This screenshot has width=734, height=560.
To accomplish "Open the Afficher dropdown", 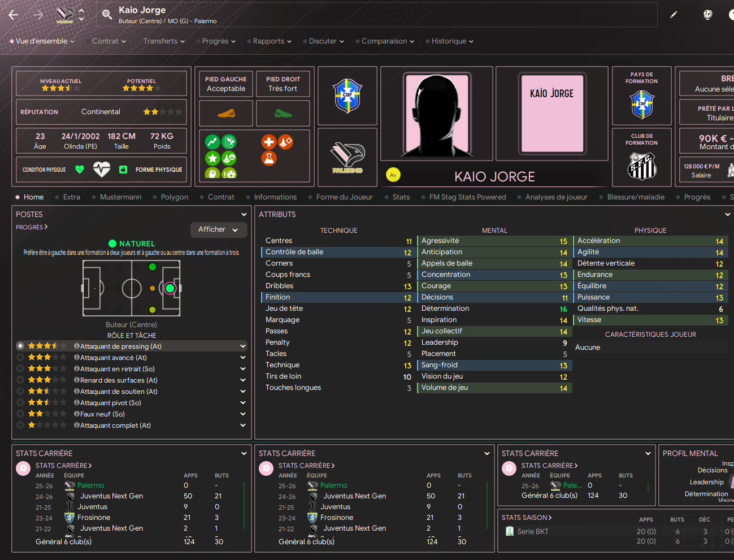I will click(x=218, y=229).
